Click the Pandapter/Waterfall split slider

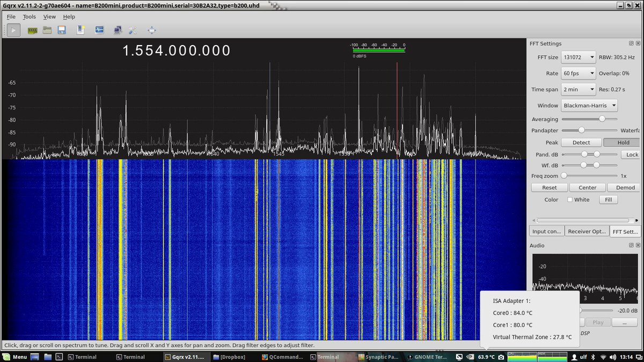589,130
